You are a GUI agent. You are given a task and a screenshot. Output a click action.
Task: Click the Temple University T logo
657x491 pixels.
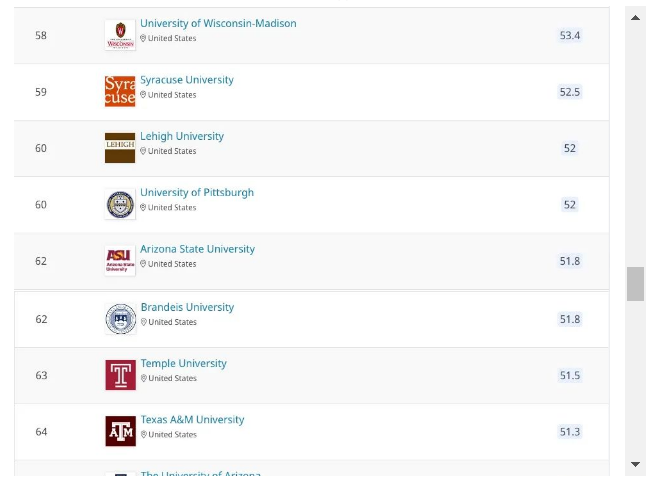[121, 375]
